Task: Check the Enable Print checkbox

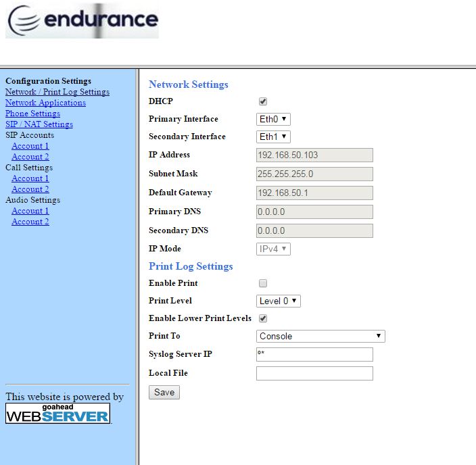Action: (263, 283)
